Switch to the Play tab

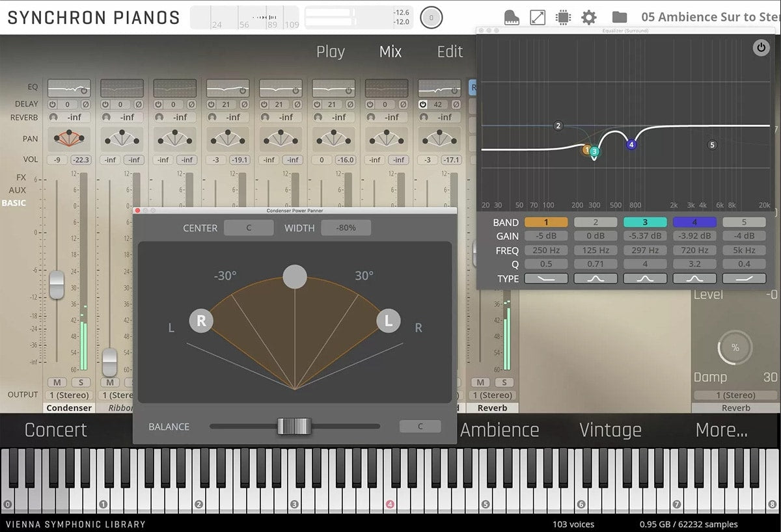pos(330,52)
